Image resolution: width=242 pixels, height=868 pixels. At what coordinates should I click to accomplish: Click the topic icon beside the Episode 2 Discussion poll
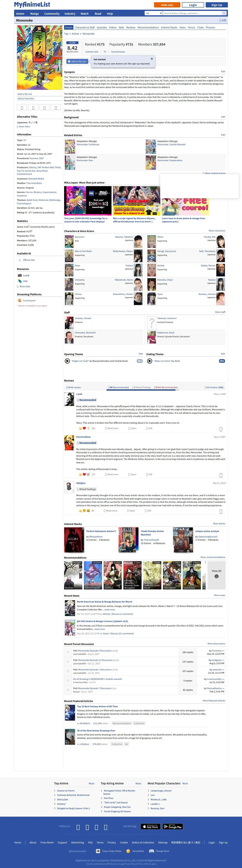click(68, 652)
